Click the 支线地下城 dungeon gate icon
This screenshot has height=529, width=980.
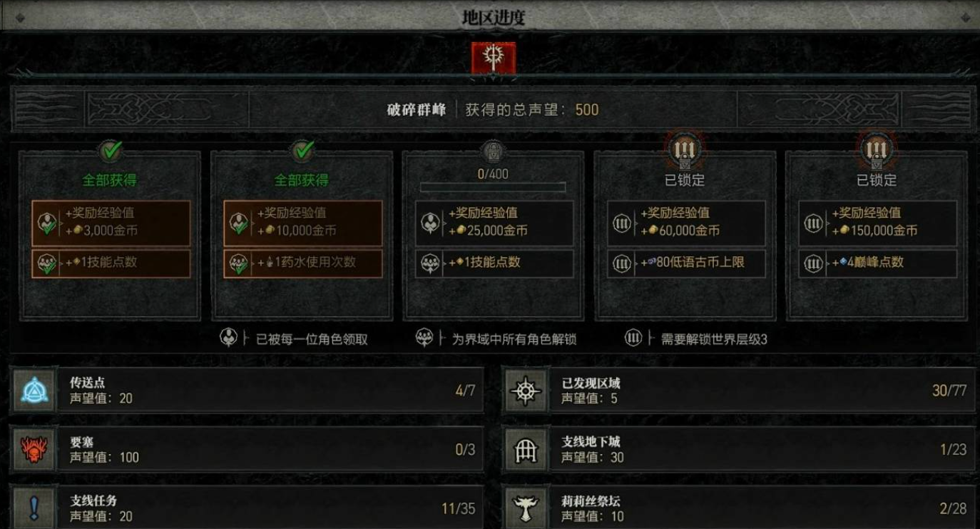click(x=526, y=450)
